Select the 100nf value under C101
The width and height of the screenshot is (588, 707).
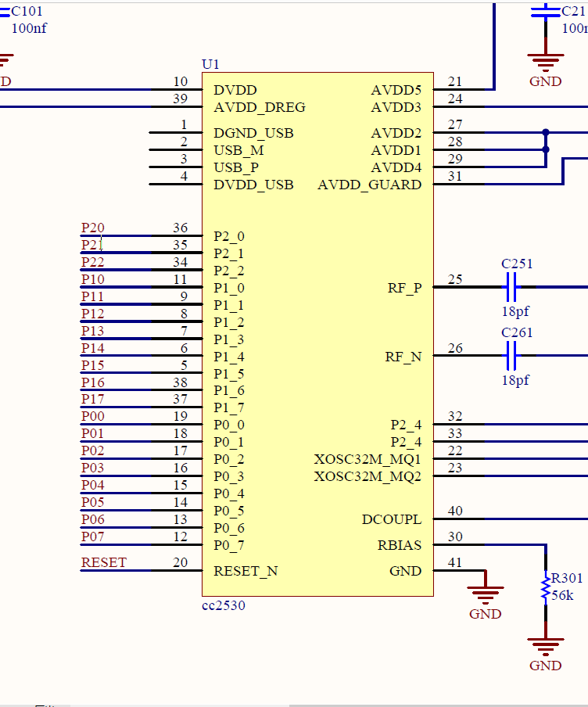29,28
